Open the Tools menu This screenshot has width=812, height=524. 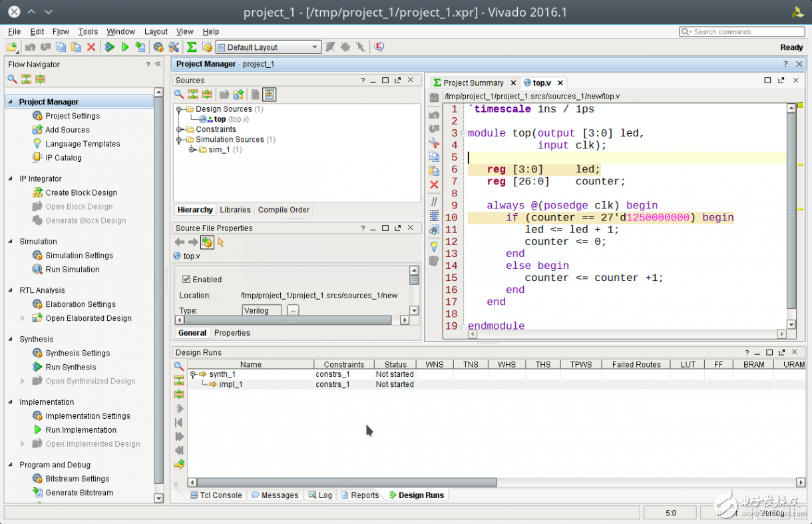tap(88, 31)
